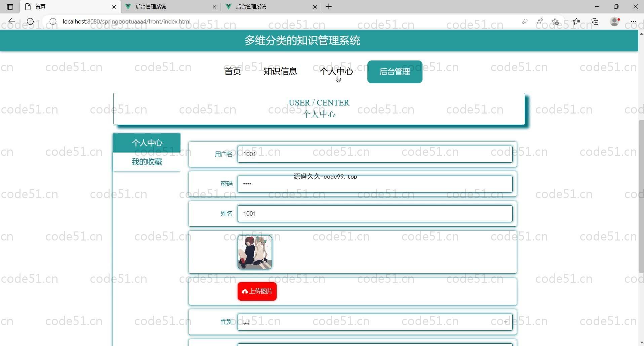
Task: View site information icon in address bar
Action: coord(53,21)
